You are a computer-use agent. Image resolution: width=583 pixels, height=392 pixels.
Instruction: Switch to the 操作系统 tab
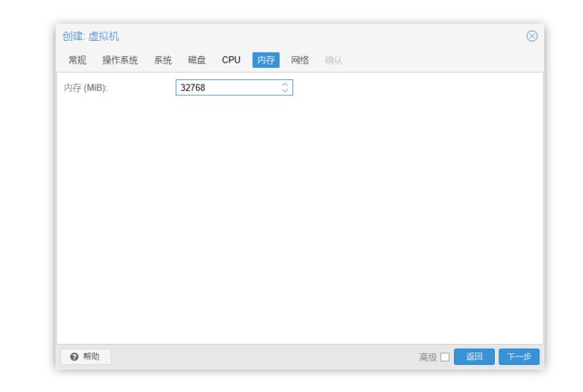(x=120, y=60)
